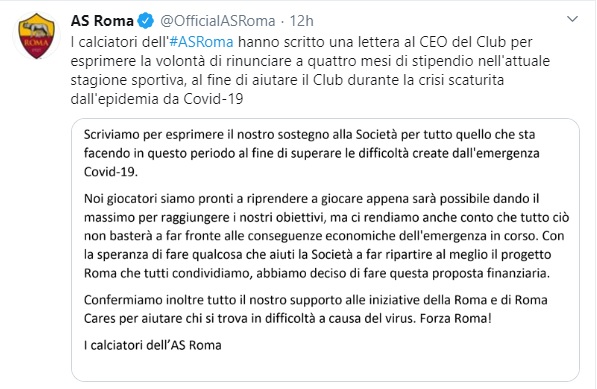Click the 'Covid-19.' line in the letter
Screen dimensions: 597x389
[111, 172]
